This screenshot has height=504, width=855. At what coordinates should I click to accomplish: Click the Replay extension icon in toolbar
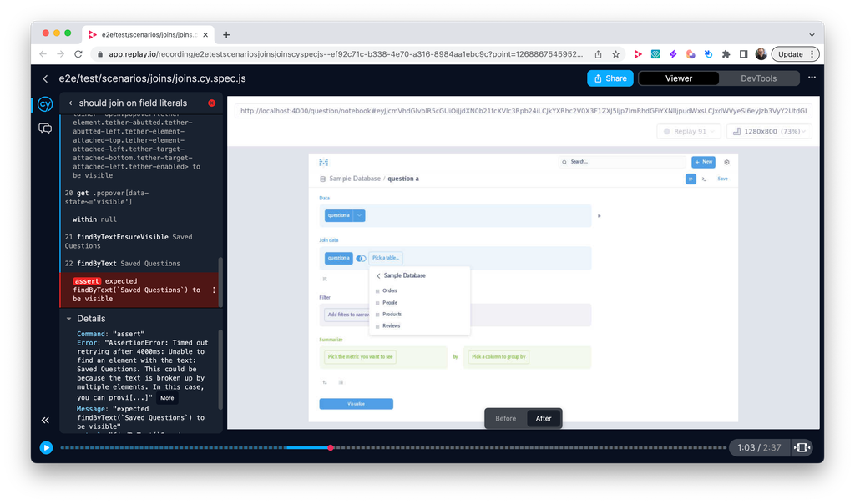tap(637, 54)
